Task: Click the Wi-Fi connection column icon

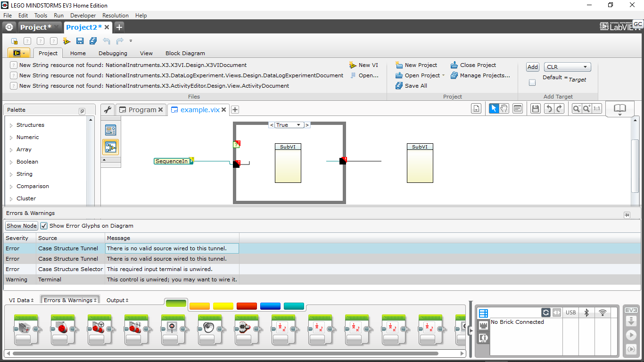Action: pos(602,313)
